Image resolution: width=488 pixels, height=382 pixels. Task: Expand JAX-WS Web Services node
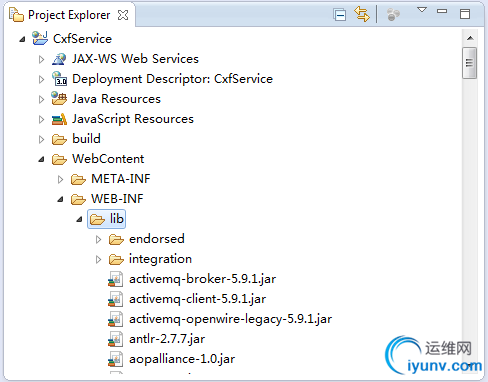(41, 59)
